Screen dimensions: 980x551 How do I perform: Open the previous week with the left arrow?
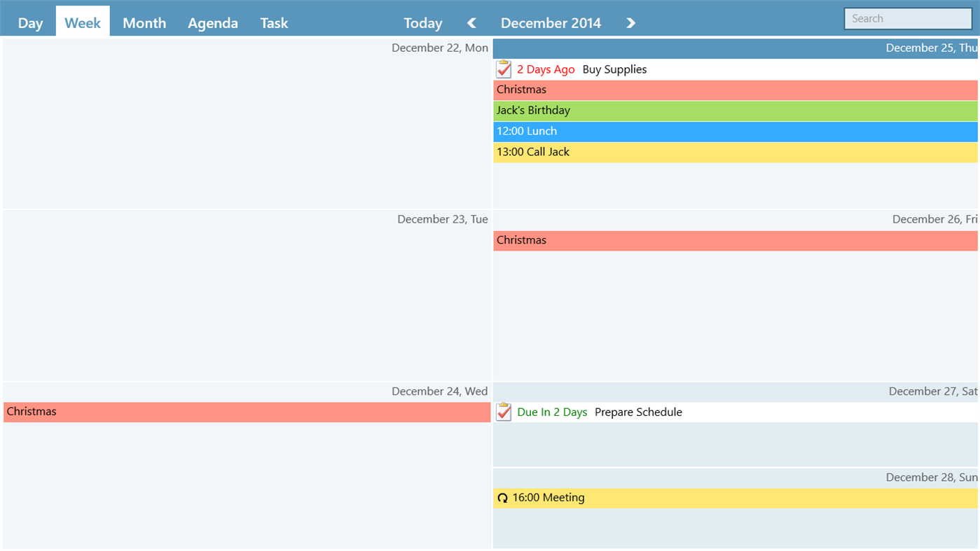coord(471,22)
